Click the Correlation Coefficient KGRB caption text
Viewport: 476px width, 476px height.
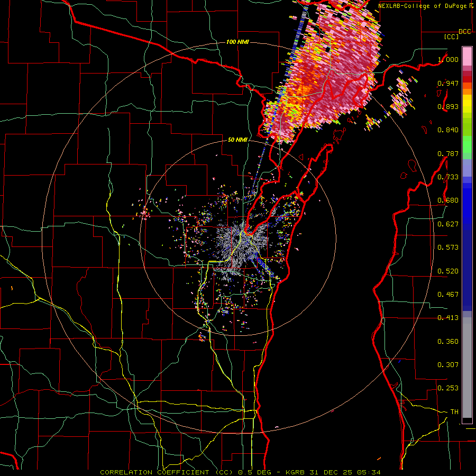click(x=240, y=472)
